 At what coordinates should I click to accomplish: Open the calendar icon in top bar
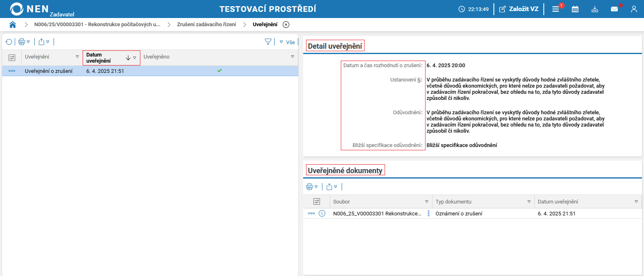(x=575, y=9)
